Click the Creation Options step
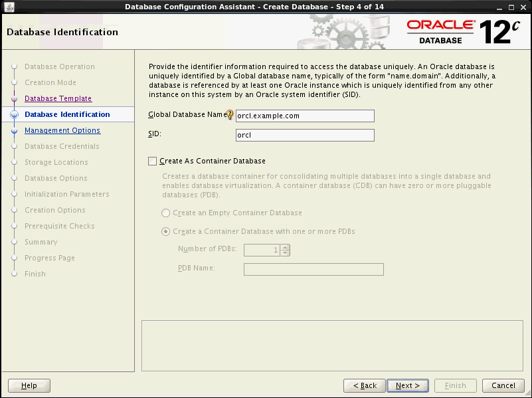This screenshot has width=532, height=398. (55, 210)
